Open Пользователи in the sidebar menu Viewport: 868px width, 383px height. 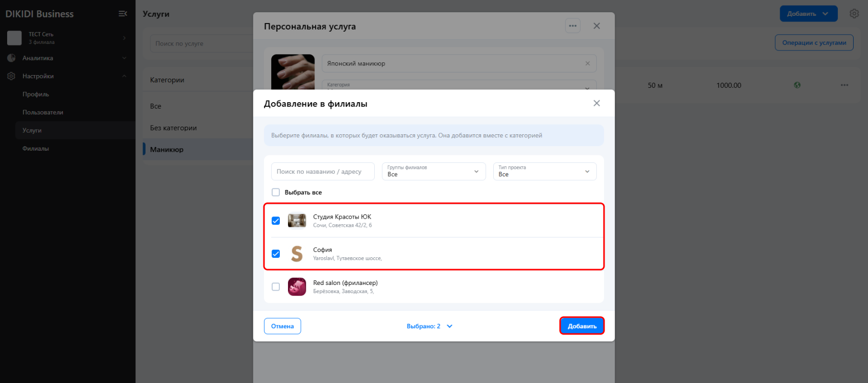(x=43, y=112)
